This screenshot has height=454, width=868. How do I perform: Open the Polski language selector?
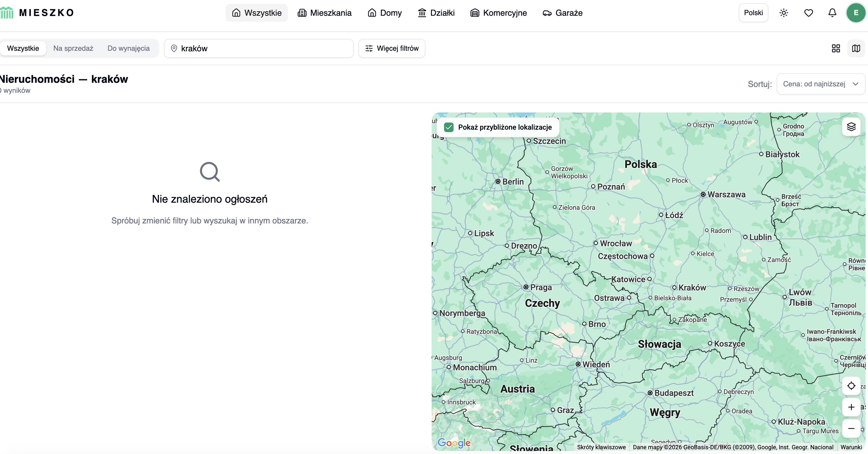pyautogui.click(x=754, y=13)
